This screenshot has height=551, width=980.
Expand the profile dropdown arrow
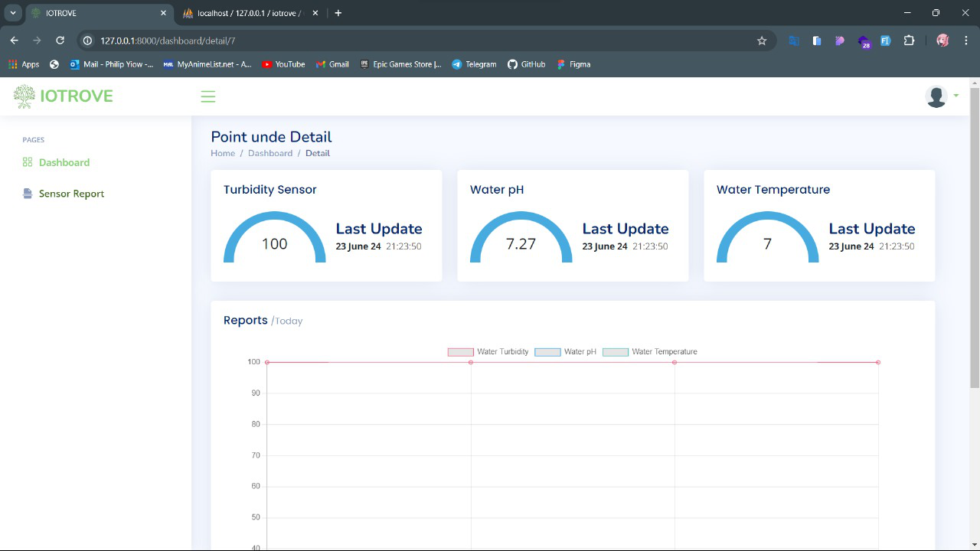pos(956,96)
